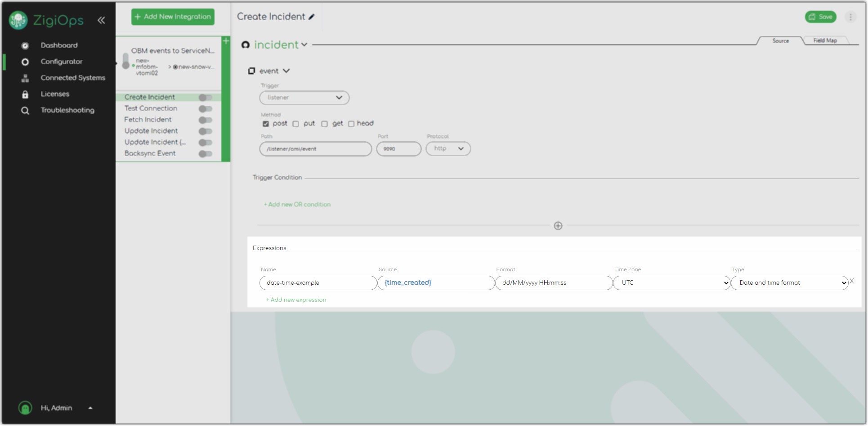This screenshot has width=868, height=426.
Task: Remove the expression with the X icon
Action: 851,281
